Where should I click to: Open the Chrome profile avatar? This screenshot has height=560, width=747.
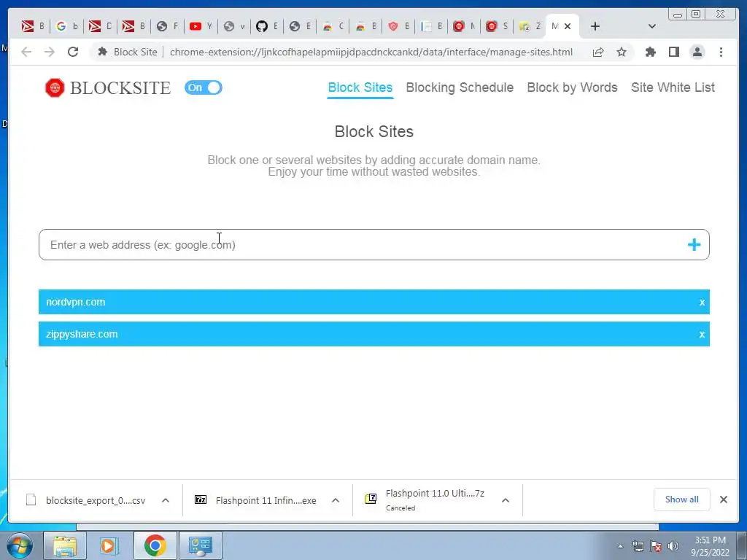697,52
